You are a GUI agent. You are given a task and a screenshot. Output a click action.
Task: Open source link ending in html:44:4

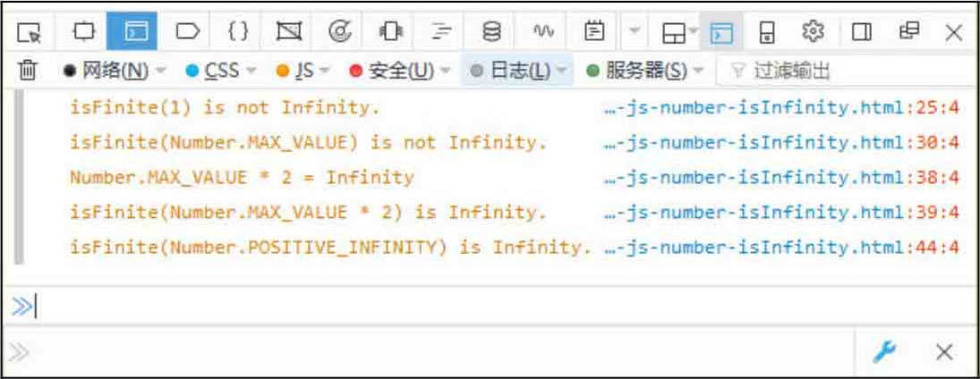781,248
